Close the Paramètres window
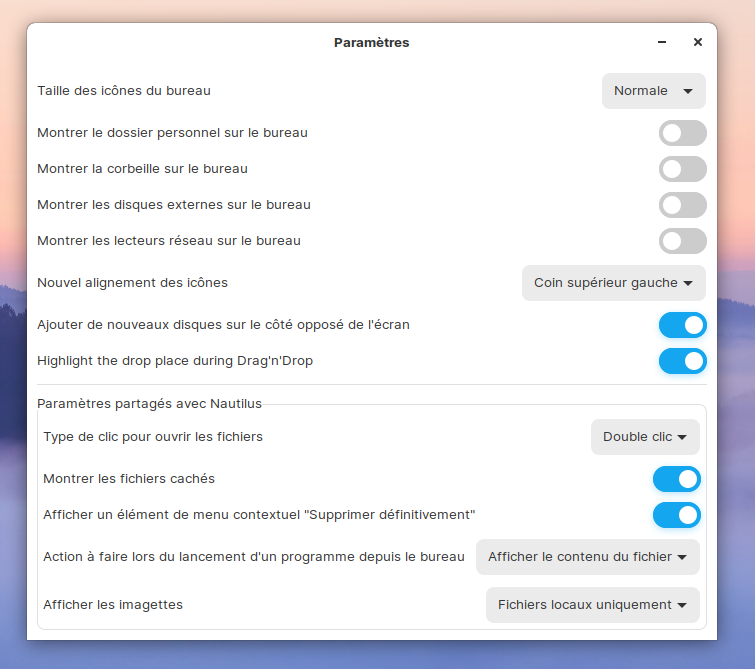The height and width of the screenshot is (669, 755). tap(698, 42)
